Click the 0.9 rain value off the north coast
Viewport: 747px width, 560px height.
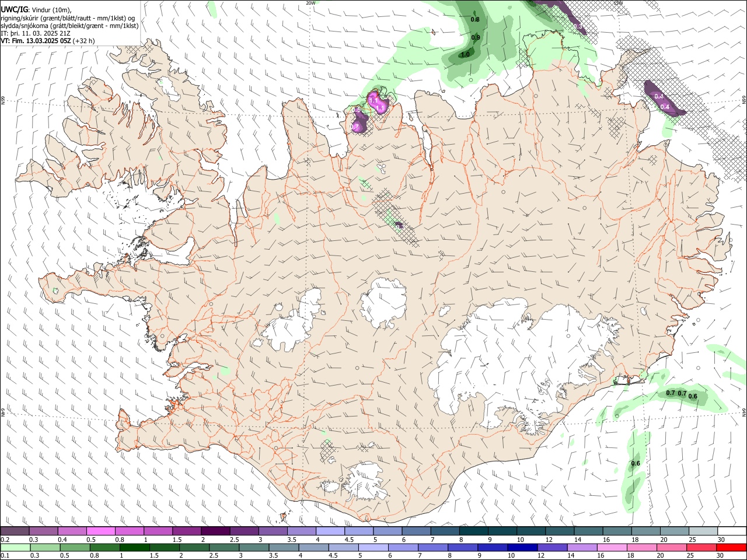(x=476, y=37)
